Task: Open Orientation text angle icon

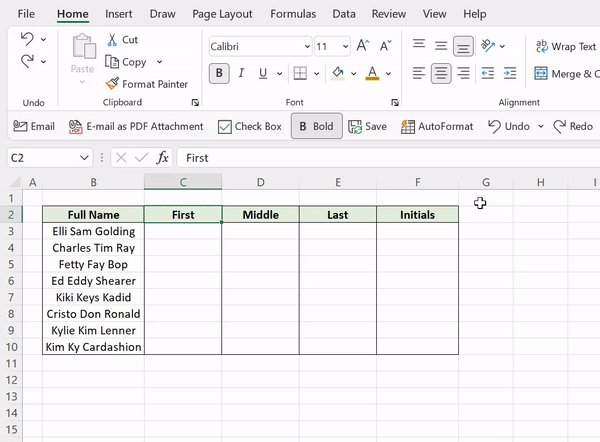Action: [x=488, y=46]
